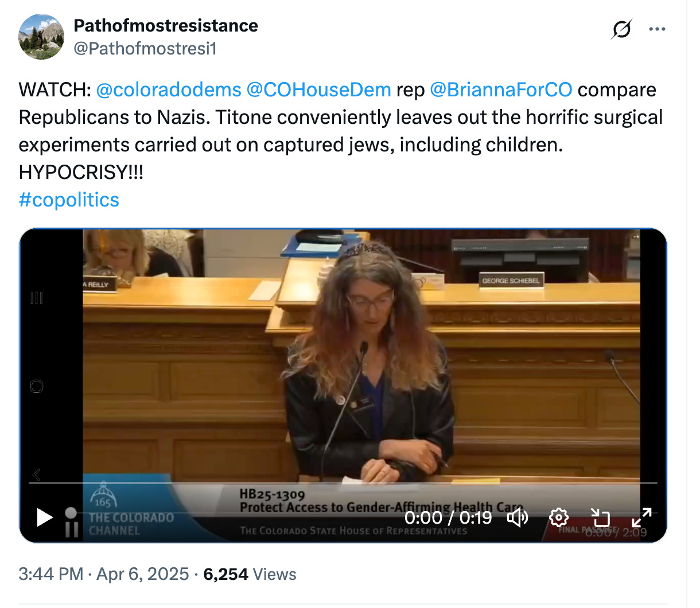Expand the video to fullscreen
Viewport: 700px width, 608px height.
pyautogui.click(x=641, y=518)
